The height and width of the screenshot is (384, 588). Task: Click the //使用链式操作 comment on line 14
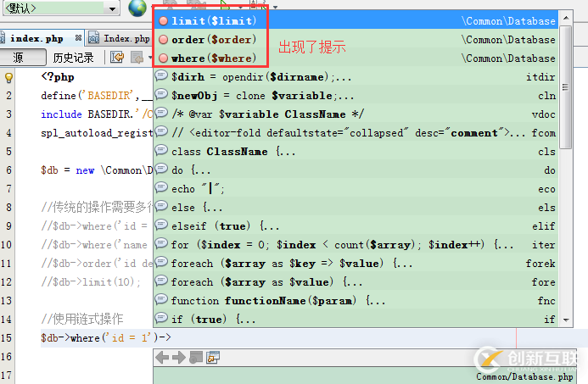pos(82,319)
